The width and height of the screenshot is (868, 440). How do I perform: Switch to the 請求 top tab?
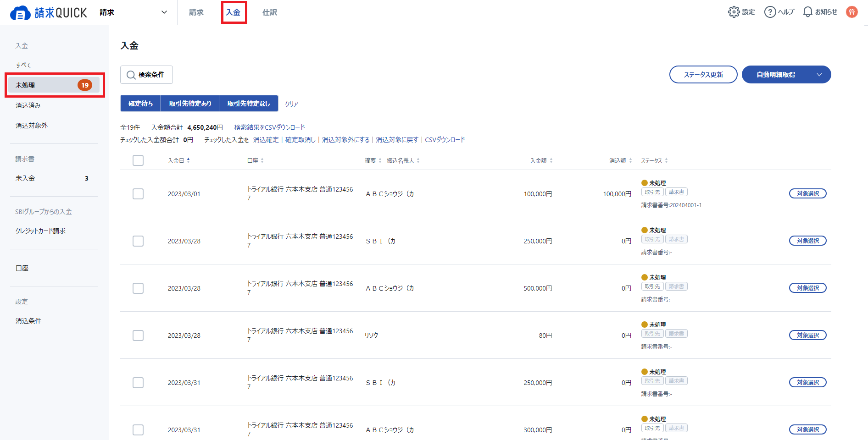pyautogui.click(x=196, y=12)
